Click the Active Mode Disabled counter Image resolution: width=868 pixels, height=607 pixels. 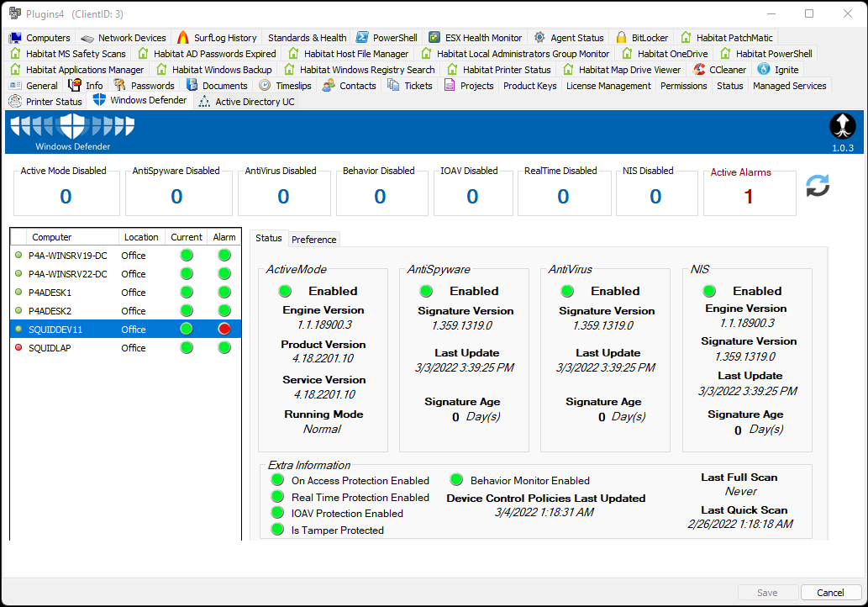pyautogui.click(x=66, y=197)
